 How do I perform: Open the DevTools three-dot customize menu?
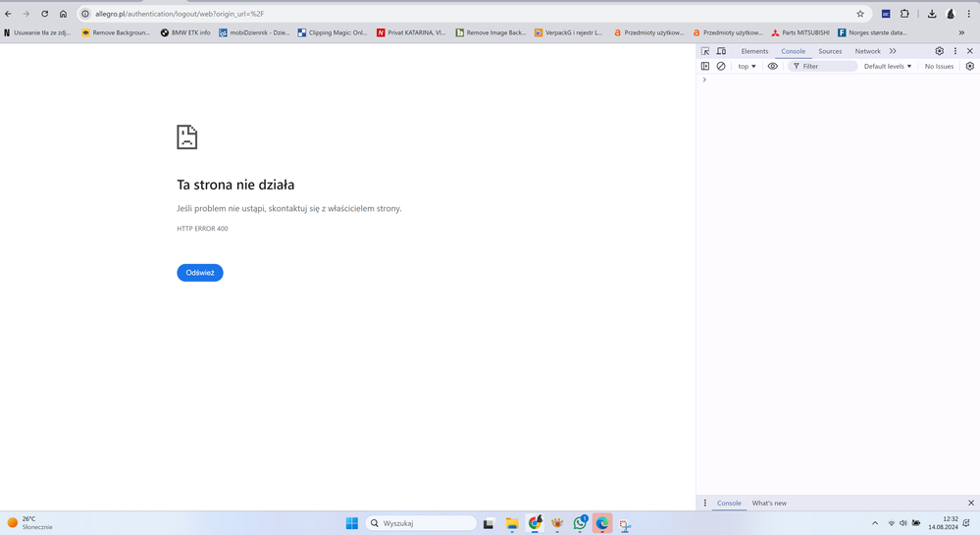coord(955,51)
